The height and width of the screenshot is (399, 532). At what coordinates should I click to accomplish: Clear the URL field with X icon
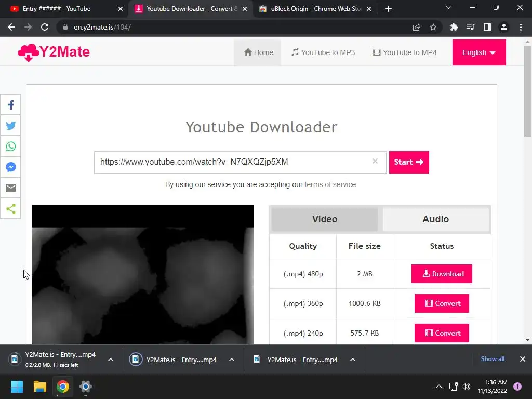(x=375, y=161)
